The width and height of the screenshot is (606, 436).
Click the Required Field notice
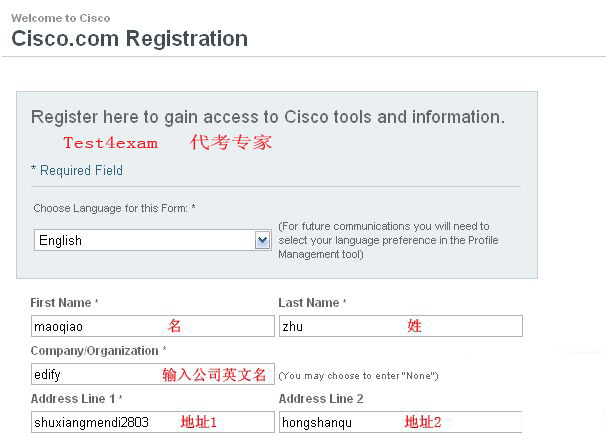click(77, 170)
